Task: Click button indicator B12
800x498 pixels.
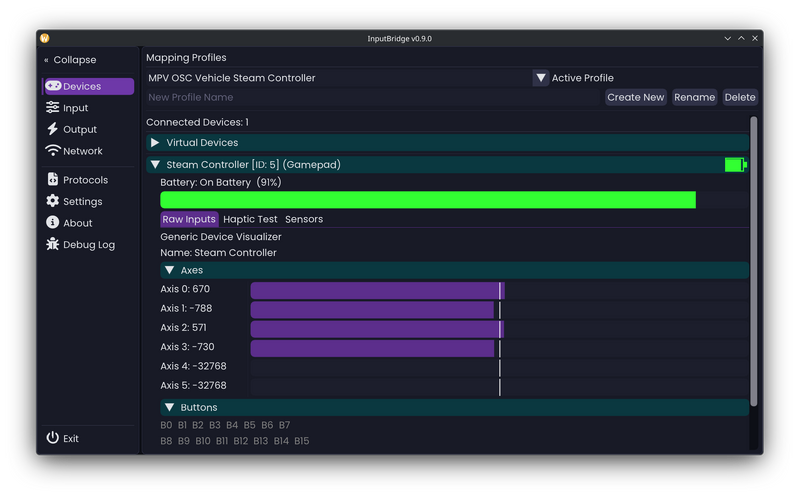Action: (x=241, y=441)
